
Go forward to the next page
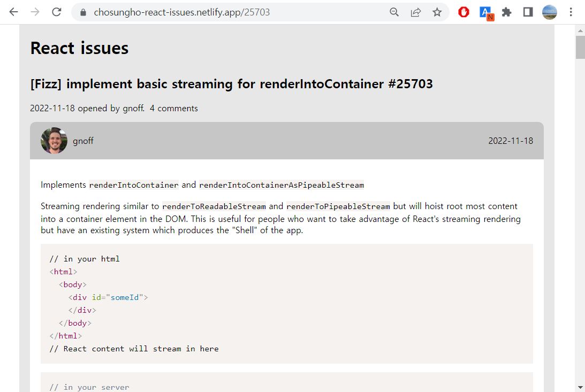pyautogui.click(x=35, y=12)
